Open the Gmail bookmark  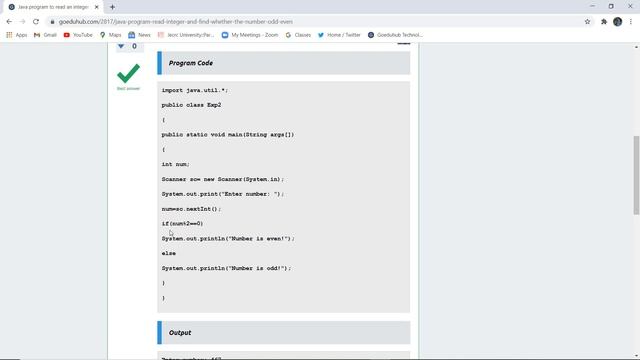coord(45,35)
